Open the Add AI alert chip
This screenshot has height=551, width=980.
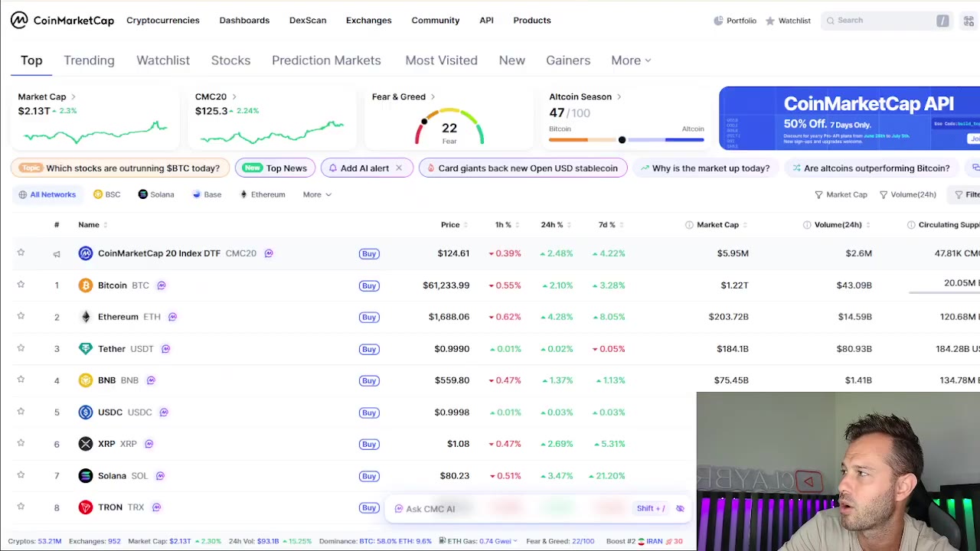(367, 168)
